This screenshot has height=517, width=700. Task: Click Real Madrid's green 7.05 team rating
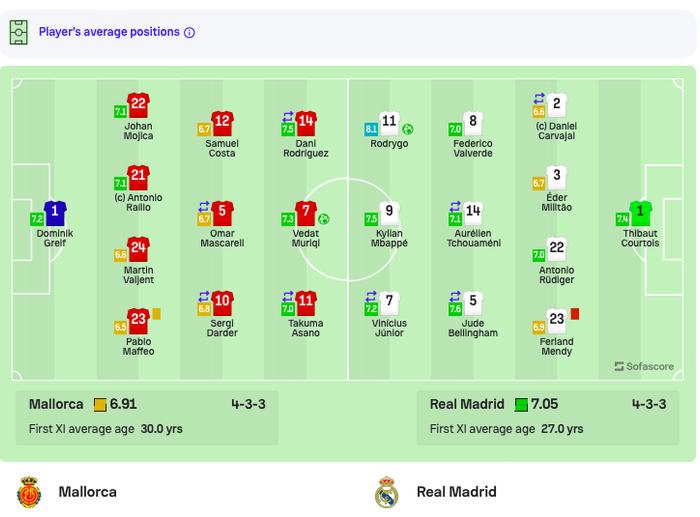point(542,405)
